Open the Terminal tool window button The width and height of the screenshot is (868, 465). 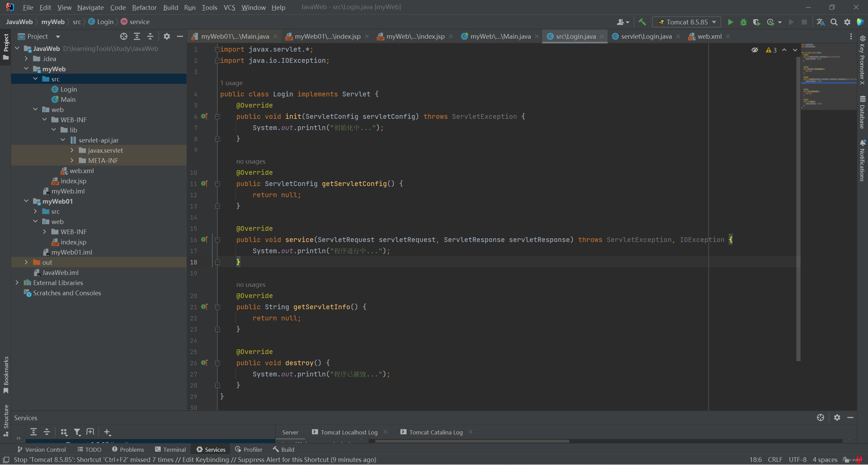coord(171,449)
